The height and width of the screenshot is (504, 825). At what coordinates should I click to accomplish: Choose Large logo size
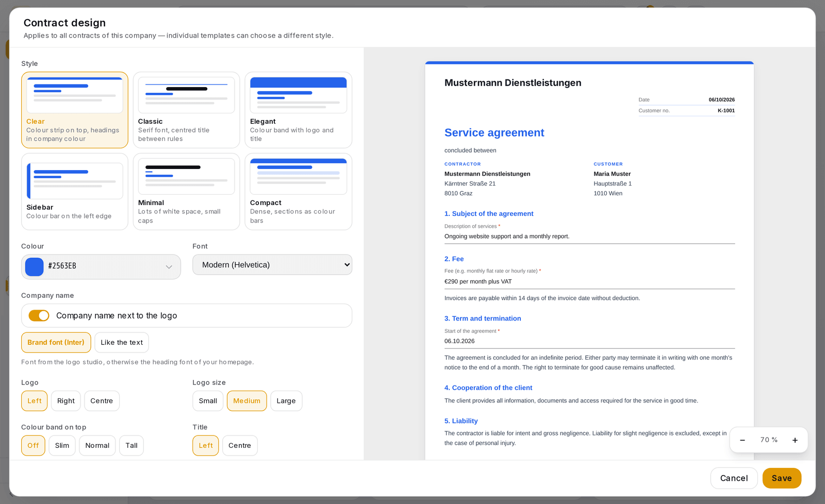click(x=286, y=401)
